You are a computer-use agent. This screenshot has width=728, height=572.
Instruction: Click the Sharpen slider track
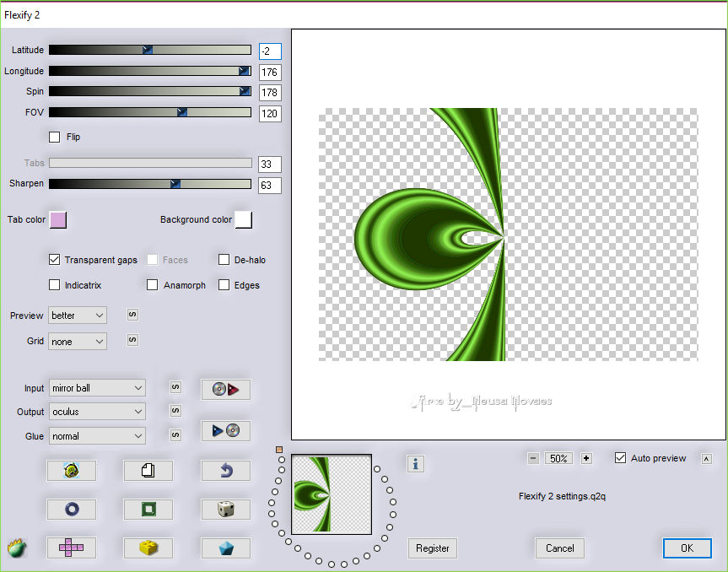pos(150,184)
